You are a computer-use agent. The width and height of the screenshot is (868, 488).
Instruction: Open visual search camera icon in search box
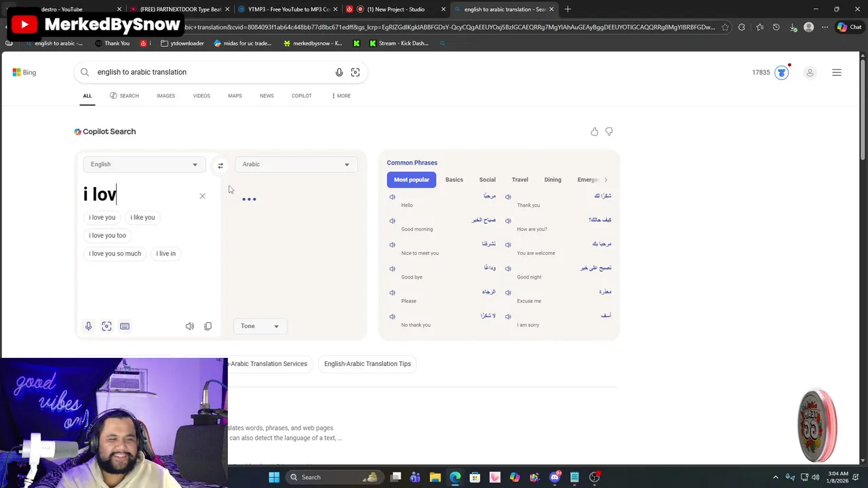point(355,73)
